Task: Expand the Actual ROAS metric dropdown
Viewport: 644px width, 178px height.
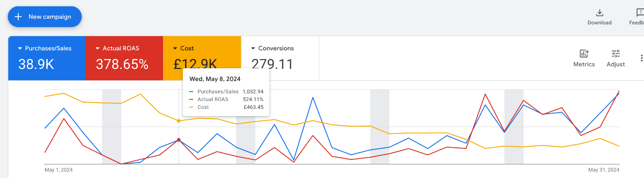Action: (x=98, y=49)
